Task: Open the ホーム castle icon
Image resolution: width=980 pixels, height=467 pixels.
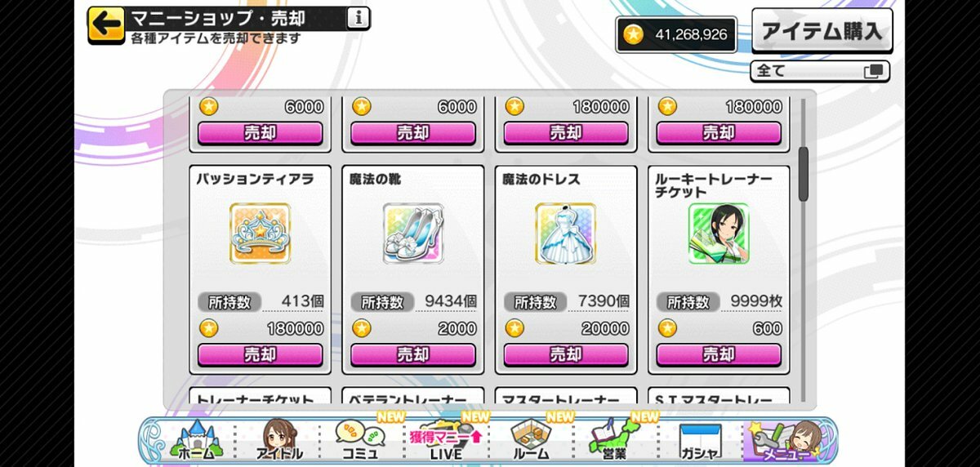Action: click(194, 441)
